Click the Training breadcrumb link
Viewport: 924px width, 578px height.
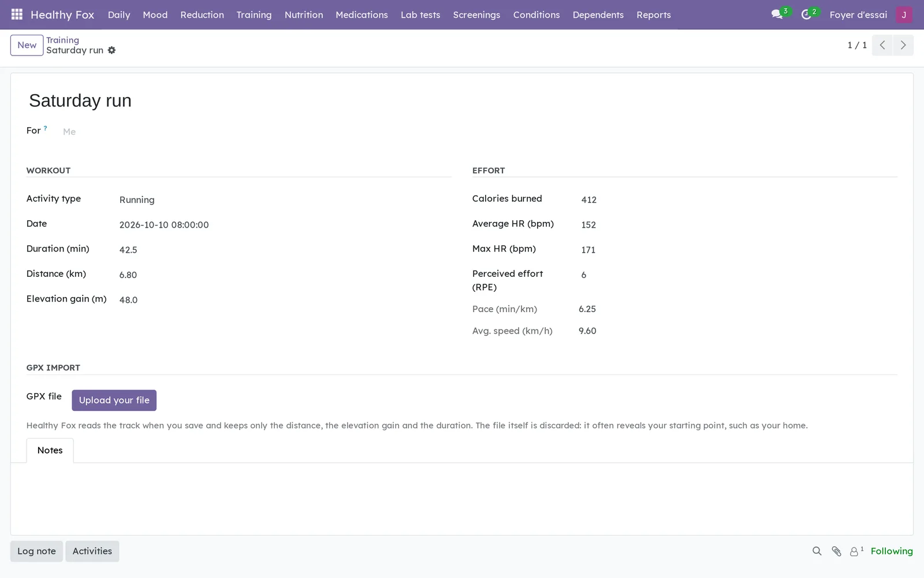coord(62,40)
